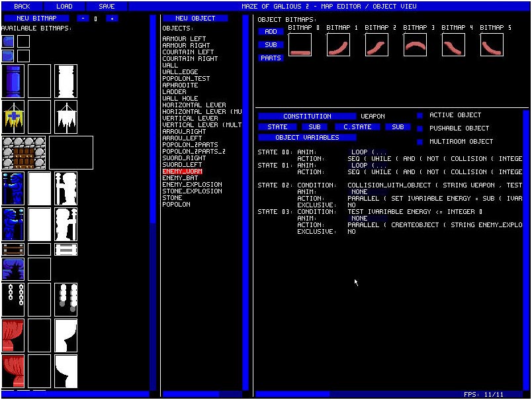Pick the top red curtain bitmap
Screen dimensions: 532x400
tap(13, 335)
